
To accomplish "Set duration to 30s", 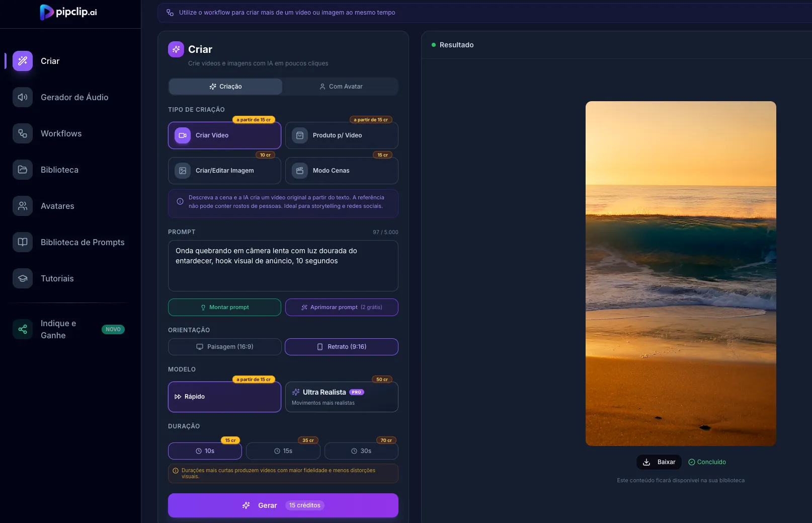I will click(x=361, y=451).
